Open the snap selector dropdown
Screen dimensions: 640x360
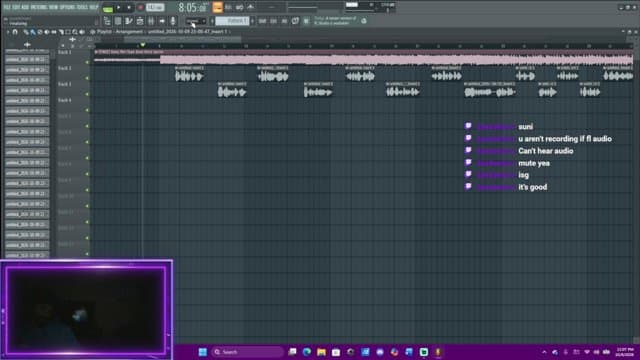196,21
